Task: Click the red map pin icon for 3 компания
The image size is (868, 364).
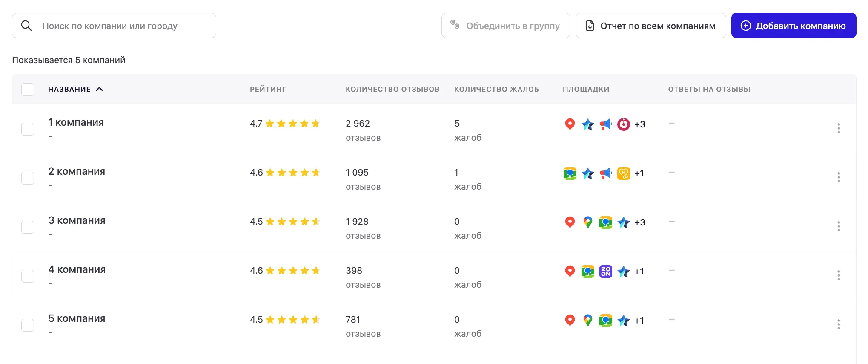Action: (x=570, y=222)
